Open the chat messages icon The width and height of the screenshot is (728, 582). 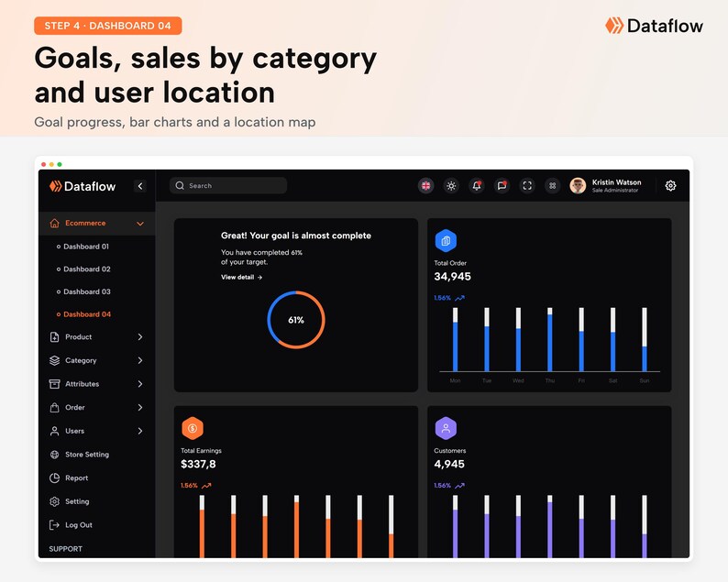tap(502, 186)
